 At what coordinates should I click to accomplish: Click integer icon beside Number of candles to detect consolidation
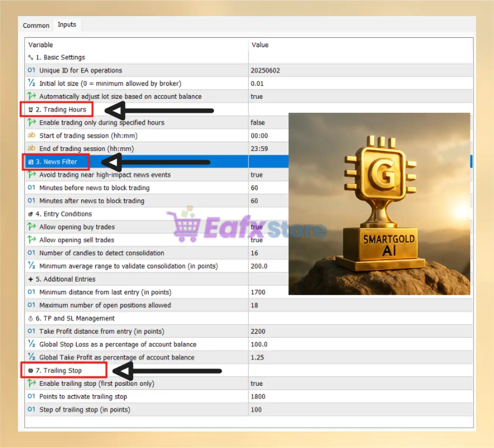pyautogui.click(x=31, y=253)
